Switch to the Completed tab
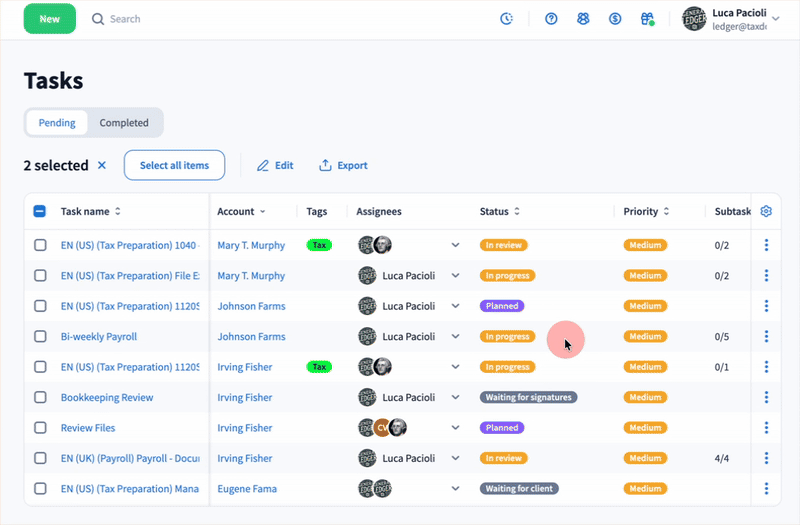Viewport: 800px width, 525px height. coord(124,123)
